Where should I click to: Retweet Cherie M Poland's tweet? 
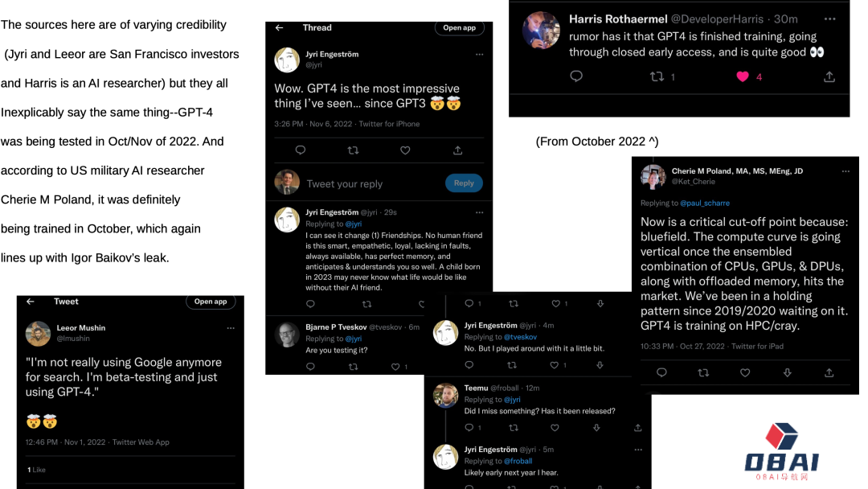703,372
